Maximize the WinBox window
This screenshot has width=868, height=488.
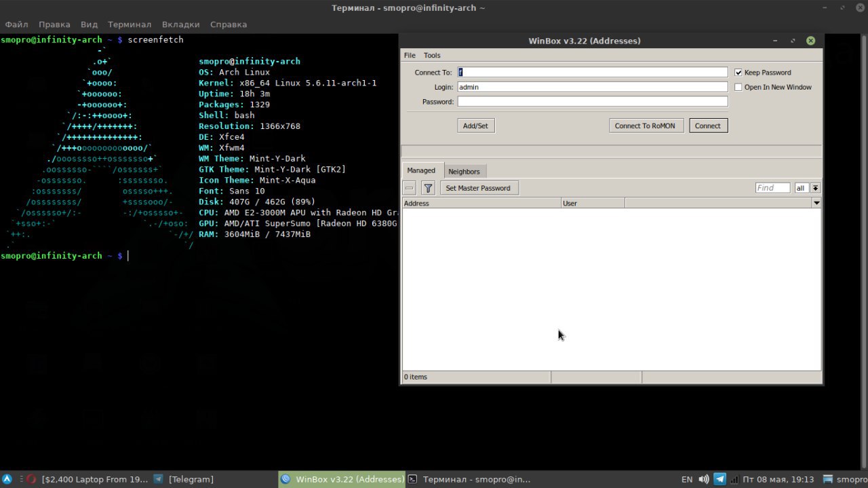click(x=793, y=41)
